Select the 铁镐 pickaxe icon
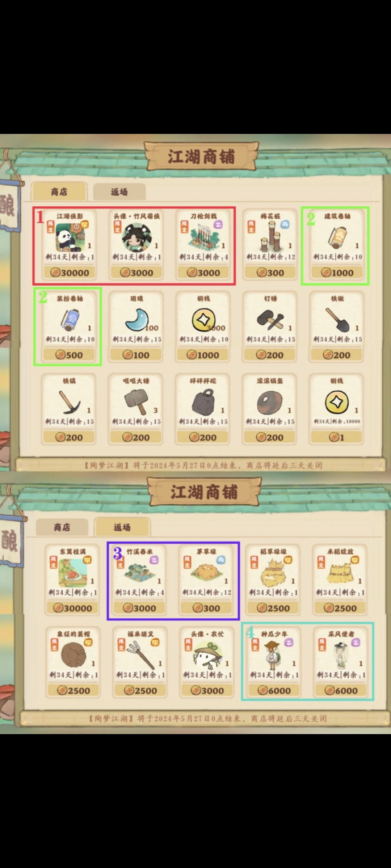Screen dimensions: 391x868 pos(70,402)
